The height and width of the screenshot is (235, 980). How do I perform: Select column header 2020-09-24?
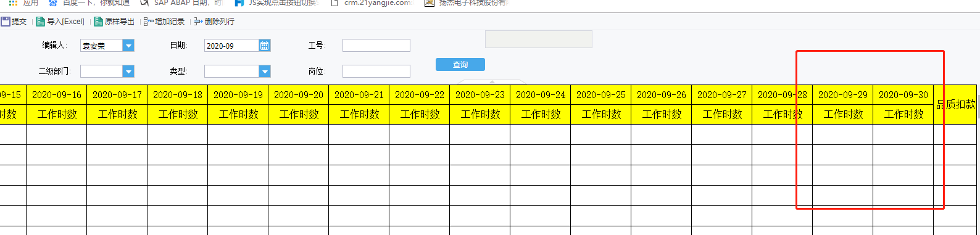point(541,95)
